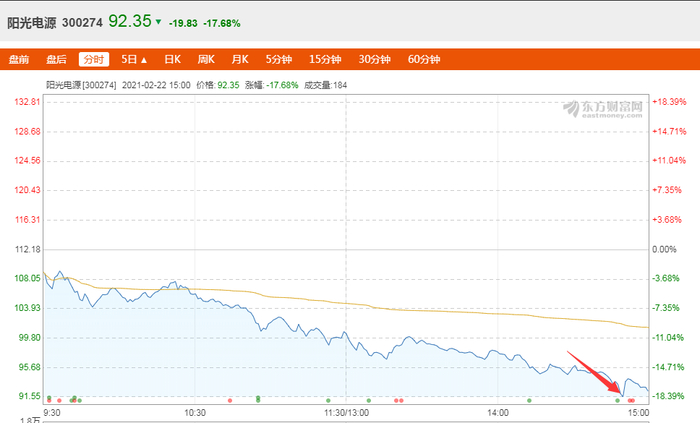The image size is (700, 423).
Task: Click the stock code 300274 in header
Action: pos(82,23)
